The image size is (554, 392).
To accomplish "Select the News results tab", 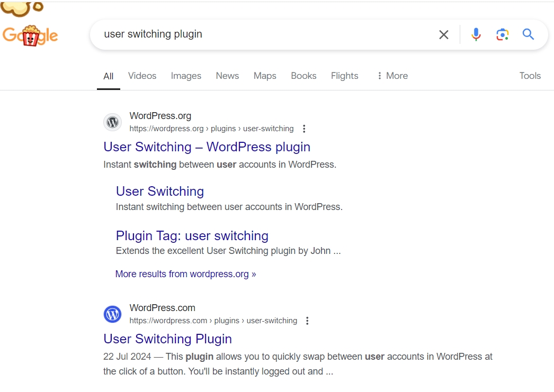I will pyautogui.click(x=227, y=76).
